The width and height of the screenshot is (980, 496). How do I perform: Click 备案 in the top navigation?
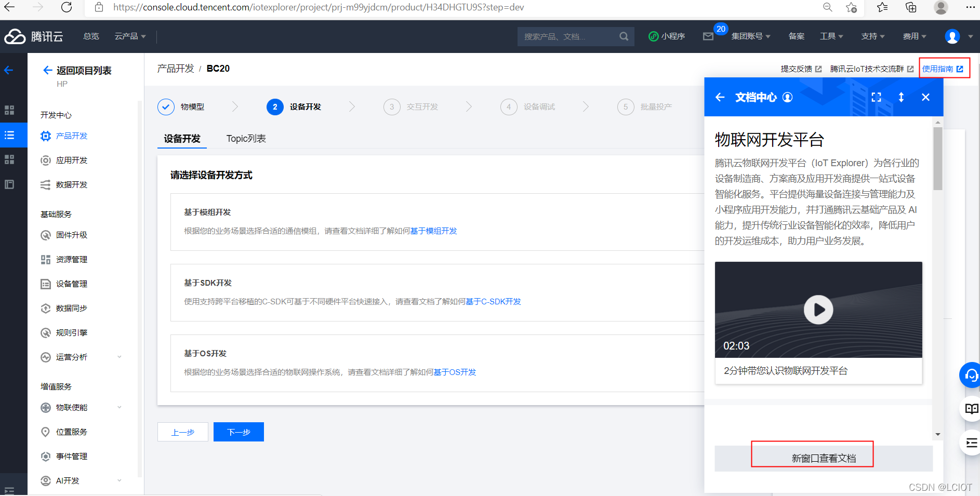tap(796, 36)
